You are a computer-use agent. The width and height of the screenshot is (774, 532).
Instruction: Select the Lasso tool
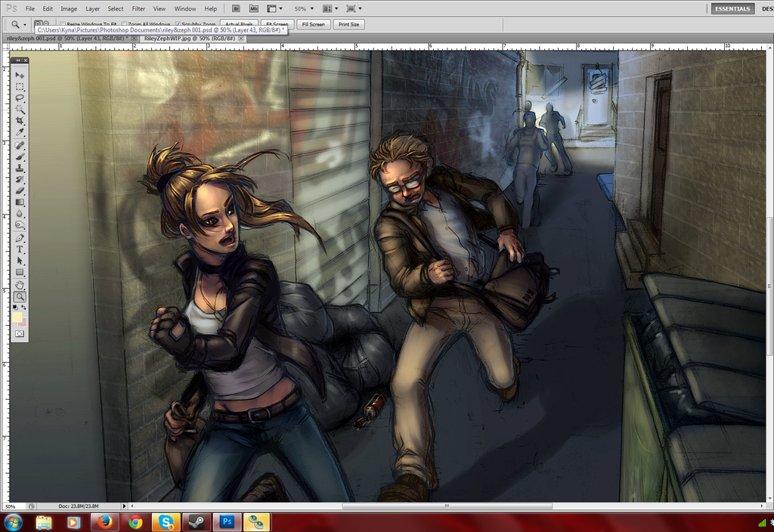[20, 97]
